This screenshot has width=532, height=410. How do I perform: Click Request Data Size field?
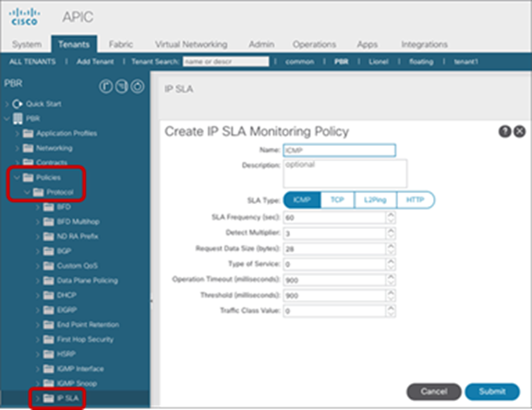click(334, 249)
